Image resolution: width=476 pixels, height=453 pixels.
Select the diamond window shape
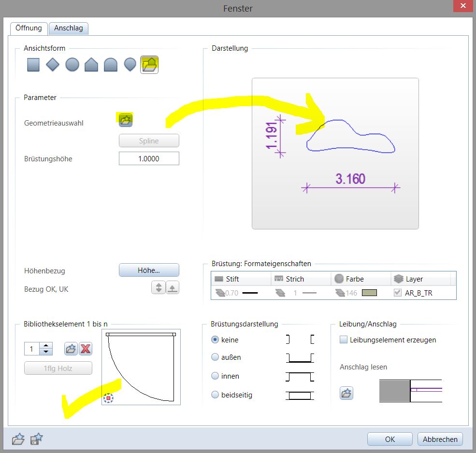point(53,65)
